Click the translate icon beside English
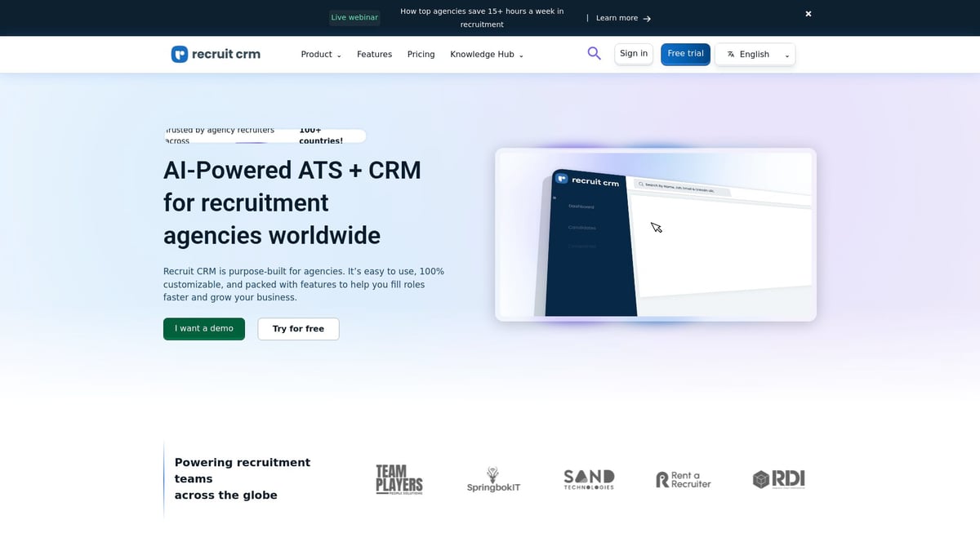The width and height of the screenshot is (980, 551). 731,54
